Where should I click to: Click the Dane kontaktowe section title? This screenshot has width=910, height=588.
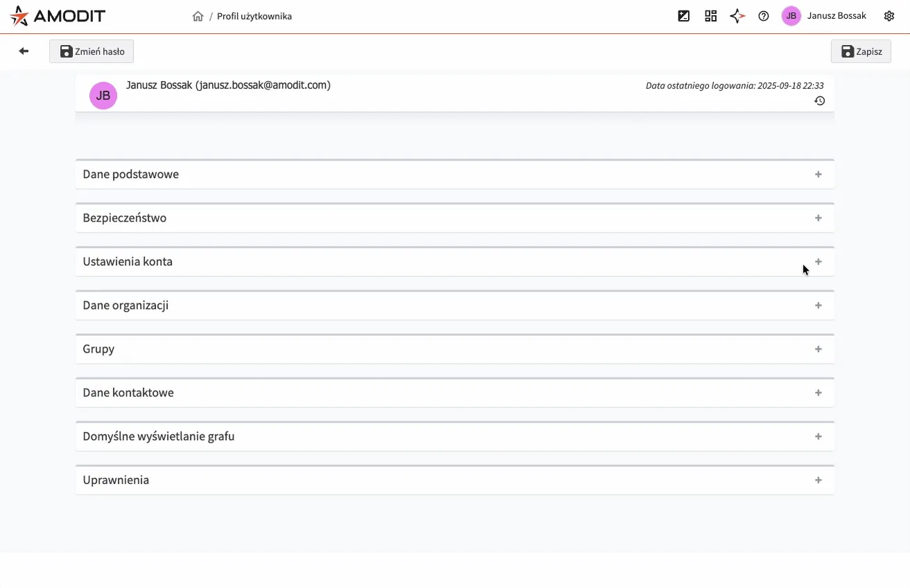point(128,393)
